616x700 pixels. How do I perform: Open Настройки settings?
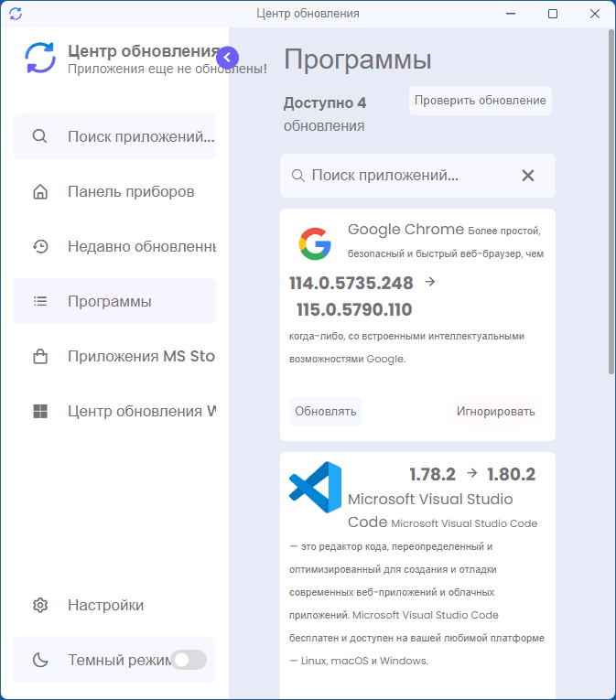coord(114,606)
